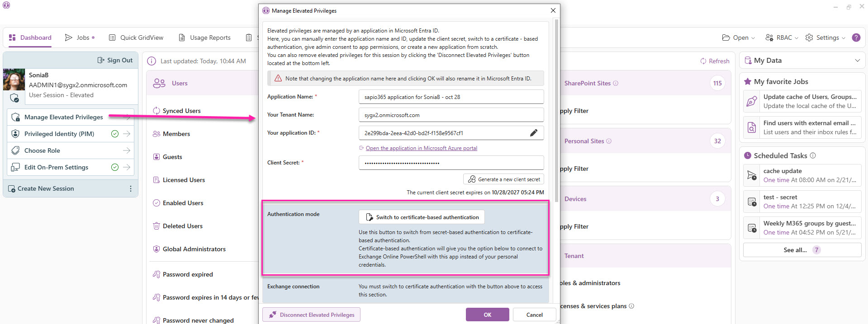Image resolution: width=868 pixels, height=324 pixels.
Task: Open the Quick GridView tab
Action: click(x=136, y=38)
